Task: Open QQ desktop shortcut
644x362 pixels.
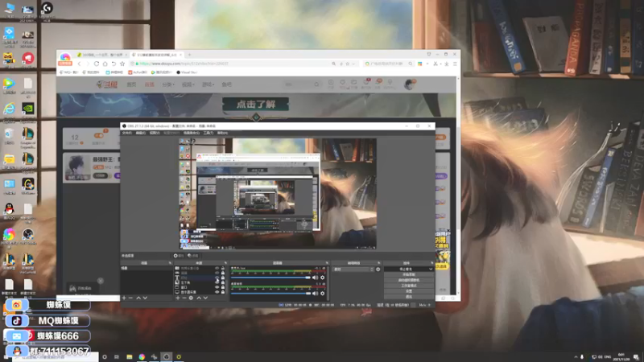Action: [9, 211]
